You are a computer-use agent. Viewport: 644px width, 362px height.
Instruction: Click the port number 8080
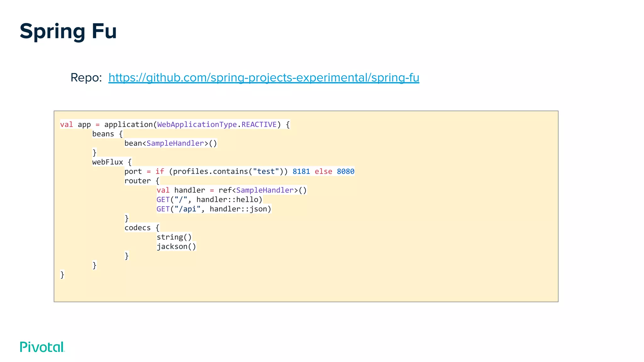tap(346, 171)
